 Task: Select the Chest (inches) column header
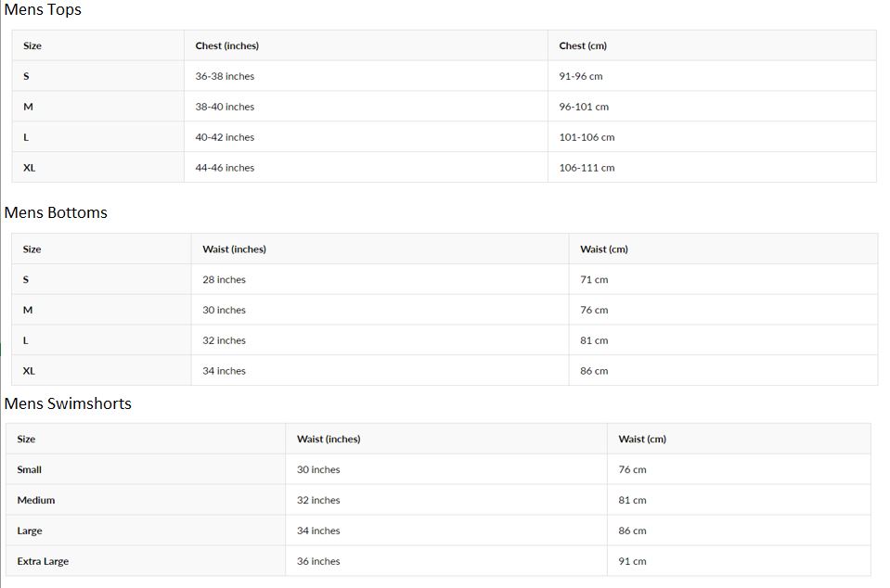pos(226,45)
